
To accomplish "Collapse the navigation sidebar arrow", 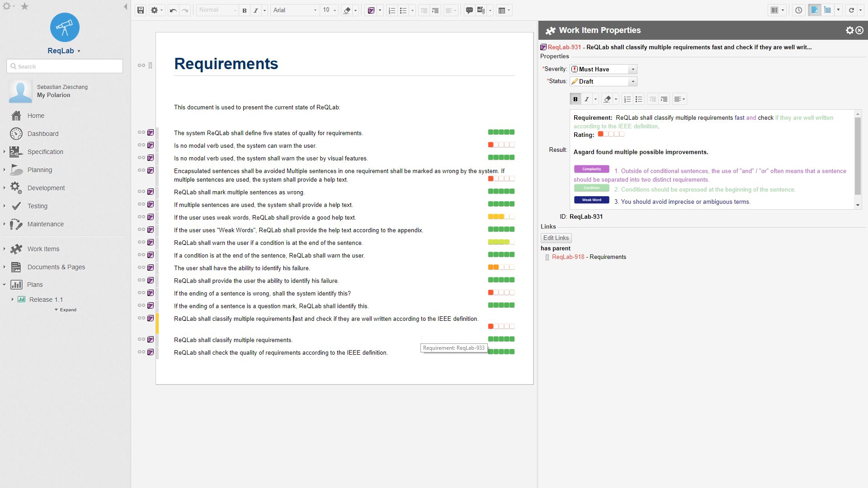I will pos(125,7).
